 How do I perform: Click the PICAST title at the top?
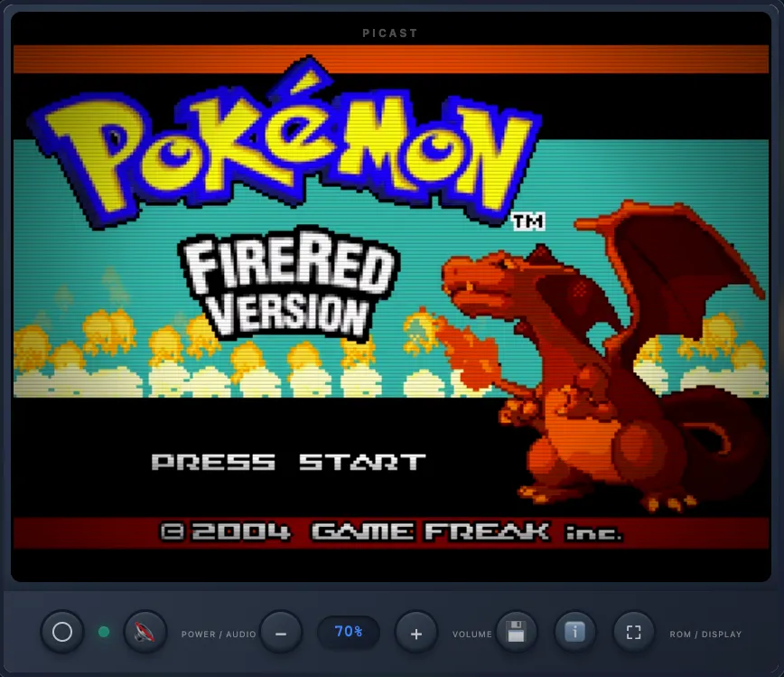[390, 33]
